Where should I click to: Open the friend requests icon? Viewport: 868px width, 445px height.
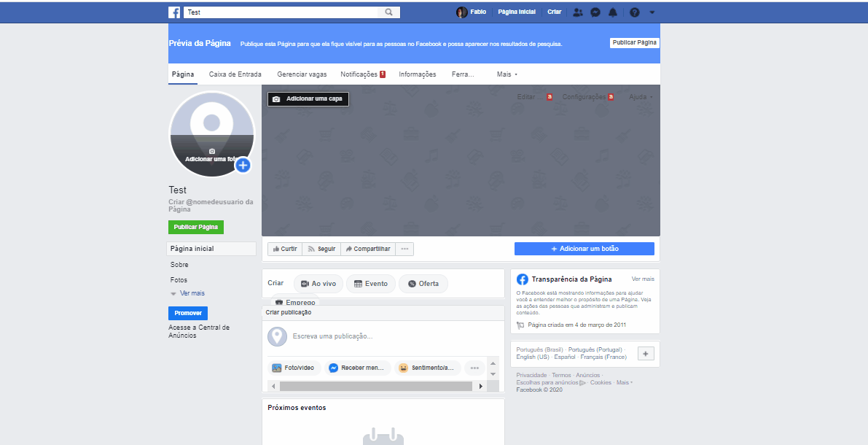click(x=578, y=12)
